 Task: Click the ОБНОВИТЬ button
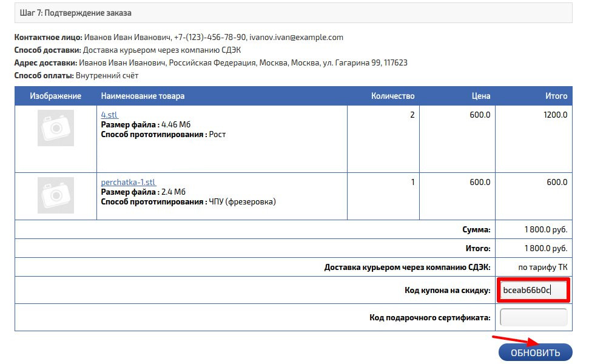(535, 352)
